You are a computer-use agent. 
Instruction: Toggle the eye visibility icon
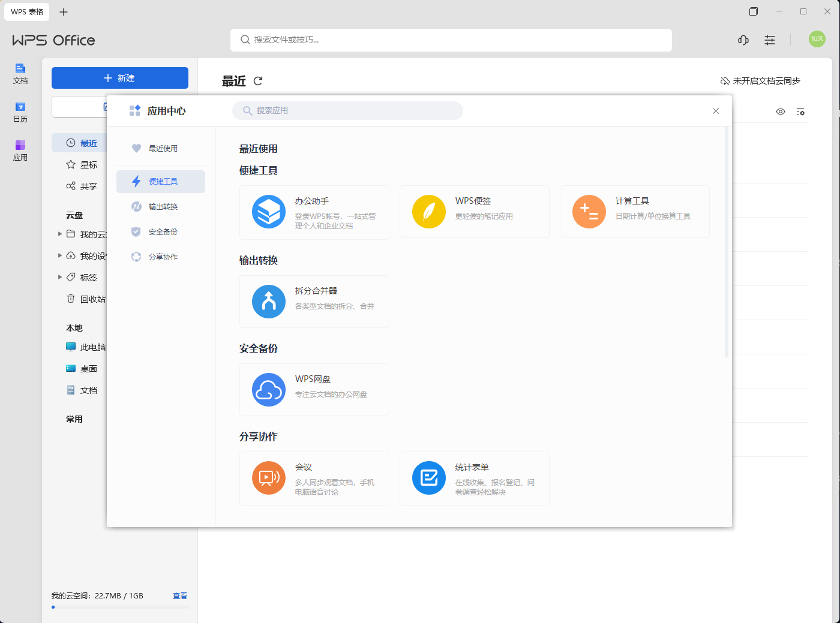click(x=781, y=112)
